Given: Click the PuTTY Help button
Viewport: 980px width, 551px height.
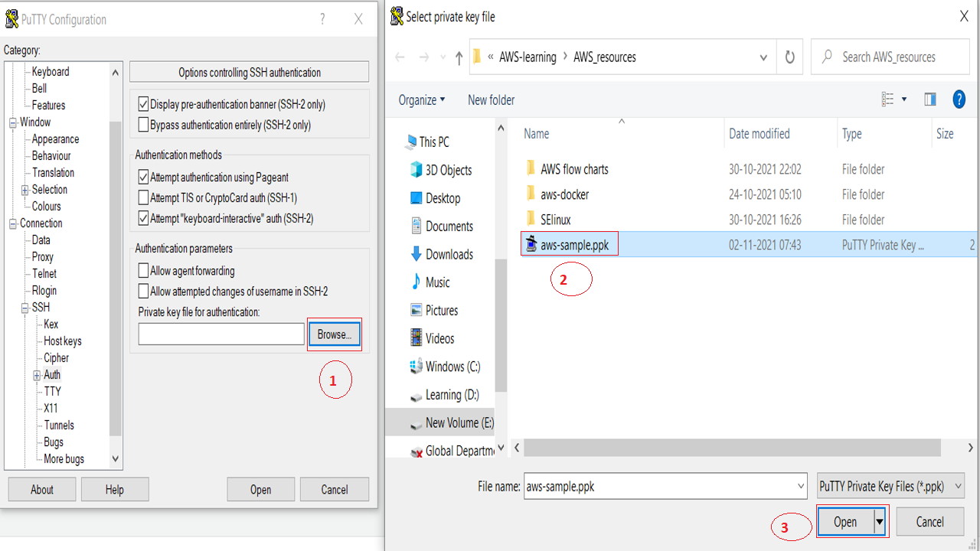Looking at the screenshot, I should pos(115,490).
